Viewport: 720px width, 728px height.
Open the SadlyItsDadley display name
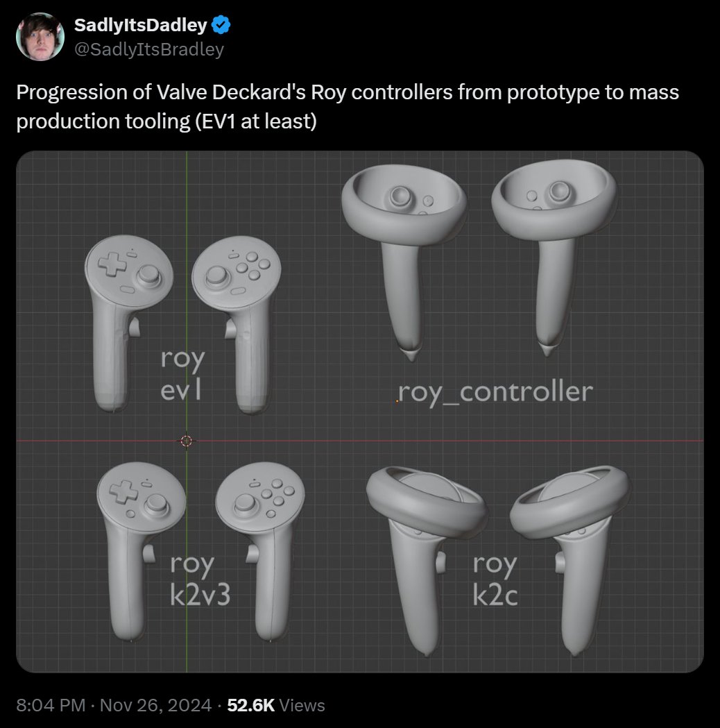point(141,24)
